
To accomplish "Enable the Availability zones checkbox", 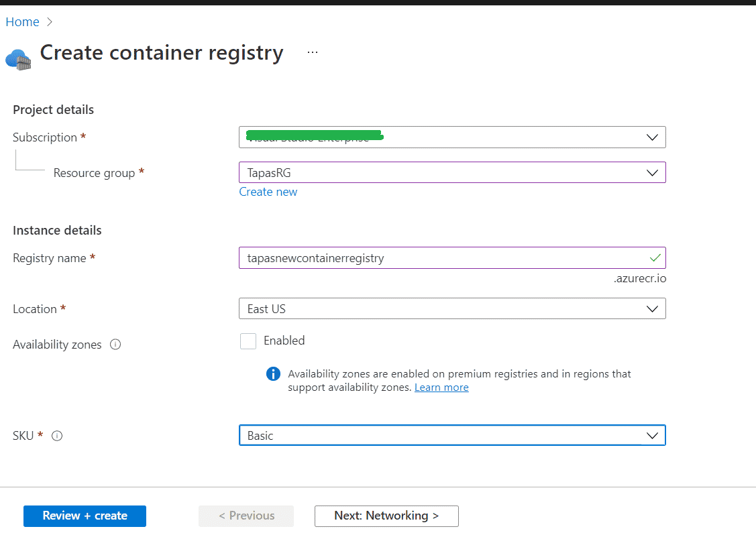I will [248, 341].
